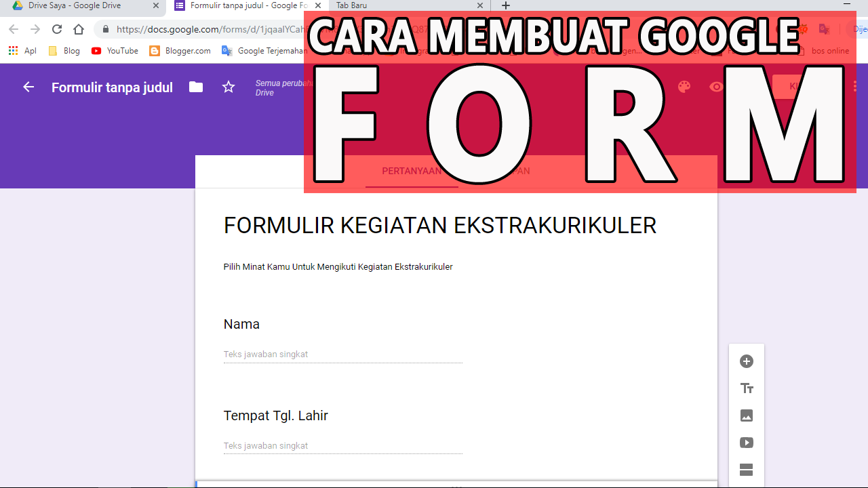The image size is (868, 488).
Task: Star the untitled form
Action: [x=228, y=87]
